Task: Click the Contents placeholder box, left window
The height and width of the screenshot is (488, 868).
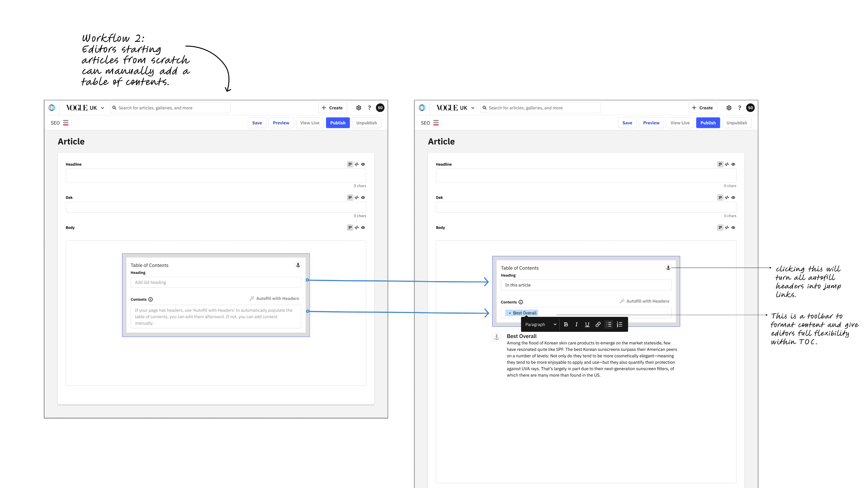Action: (216, 317)
